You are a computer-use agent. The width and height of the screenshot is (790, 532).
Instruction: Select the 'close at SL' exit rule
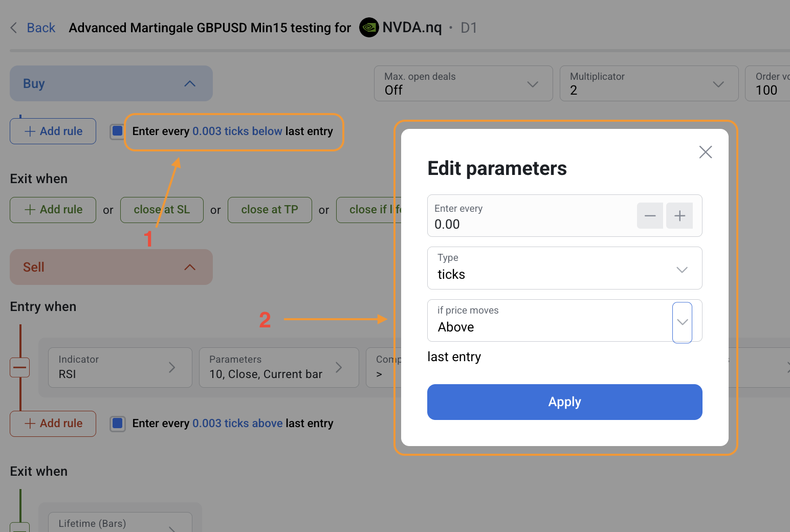[x=162, y=210]
